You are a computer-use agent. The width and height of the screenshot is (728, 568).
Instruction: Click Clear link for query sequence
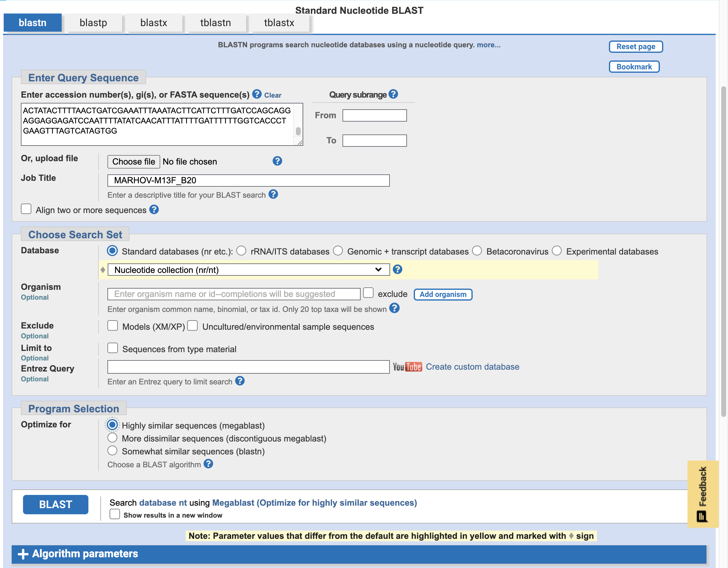[x=273, y=95]
